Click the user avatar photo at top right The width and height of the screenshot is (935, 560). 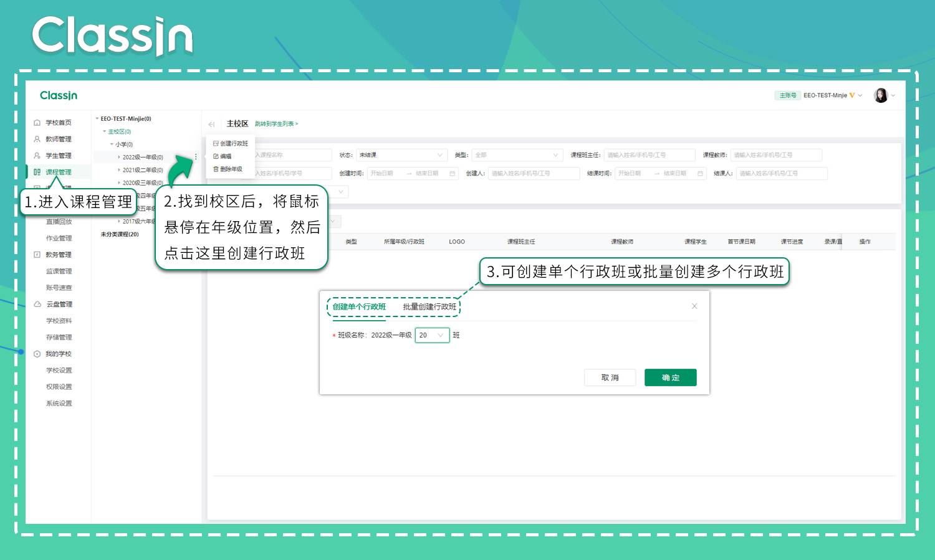coord(881,95)
